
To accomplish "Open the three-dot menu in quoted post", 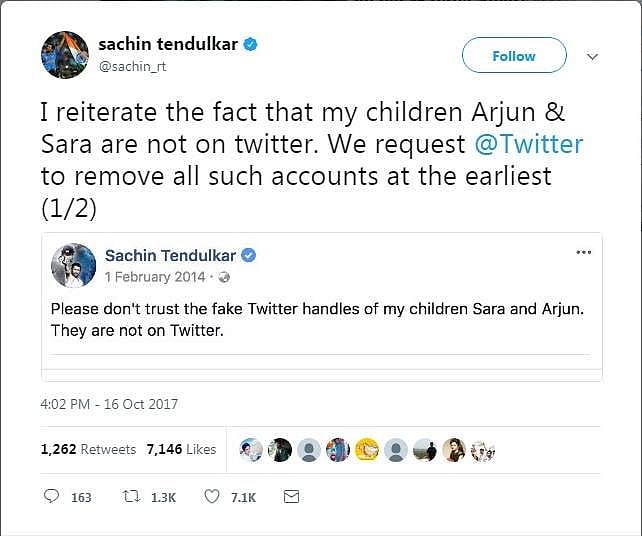I will click(584, 252).
